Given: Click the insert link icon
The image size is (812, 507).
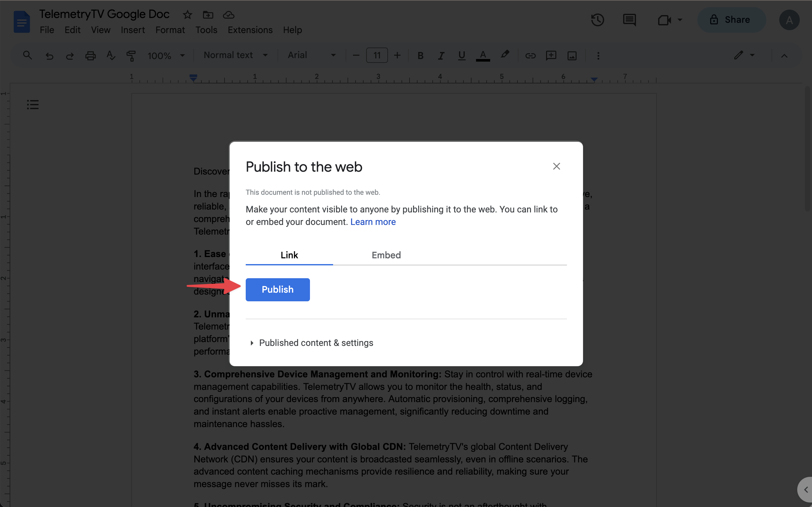Looking at the screenshot, I should [x=530, y=55].
